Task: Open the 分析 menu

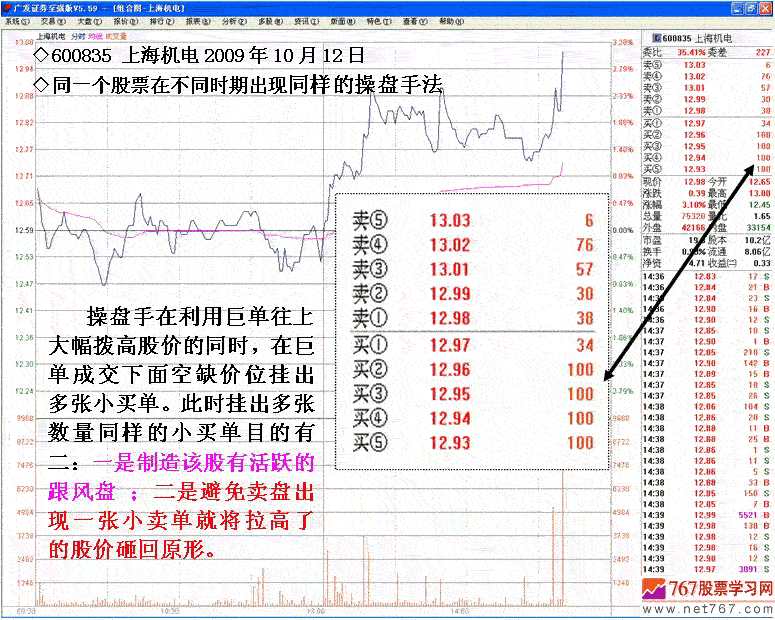Action: (x=234, y=20)
